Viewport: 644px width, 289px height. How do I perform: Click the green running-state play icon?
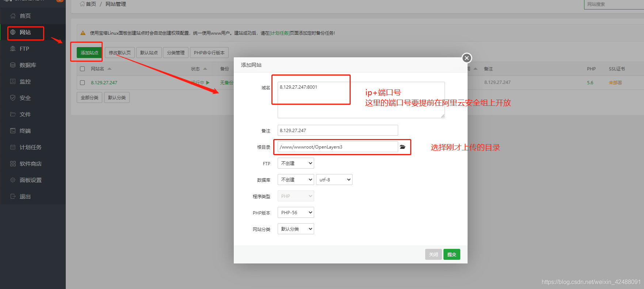tap(208, 83)
